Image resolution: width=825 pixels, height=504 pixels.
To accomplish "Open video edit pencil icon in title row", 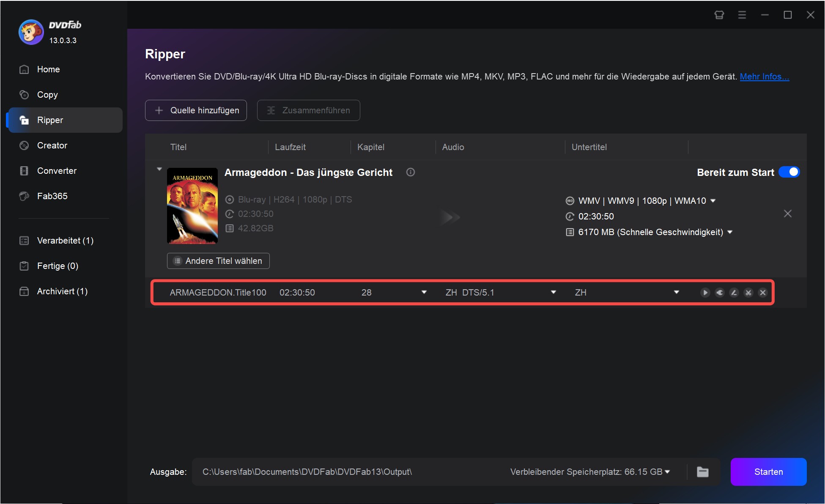I will pyautogui.click(x=734, y=293).
